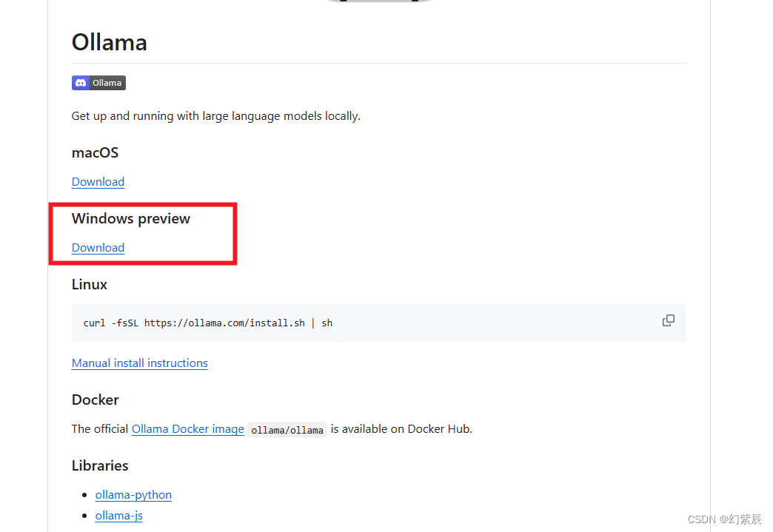This screenshot has height=532, width=773.
Task: Click the Windows preview section heading
Action: point(130,219)
